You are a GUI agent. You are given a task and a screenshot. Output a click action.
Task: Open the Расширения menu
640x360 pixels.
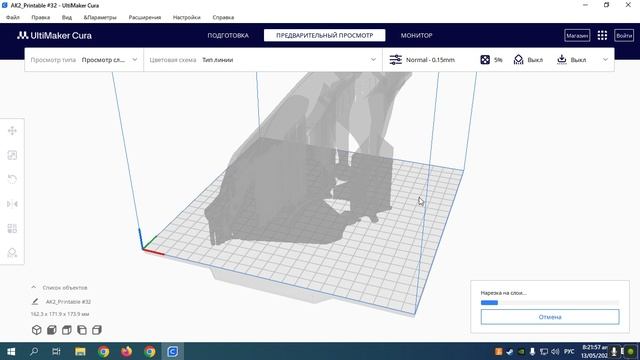point(145,18)
